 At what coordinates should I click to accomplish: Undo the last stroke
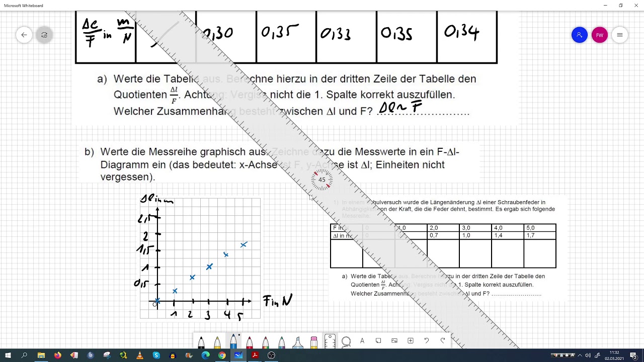click(427, 341)
